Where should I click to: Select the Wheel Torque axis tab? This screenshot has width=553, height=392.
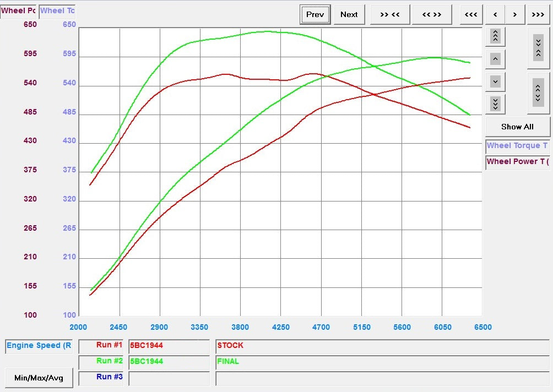tap(57, 10)
